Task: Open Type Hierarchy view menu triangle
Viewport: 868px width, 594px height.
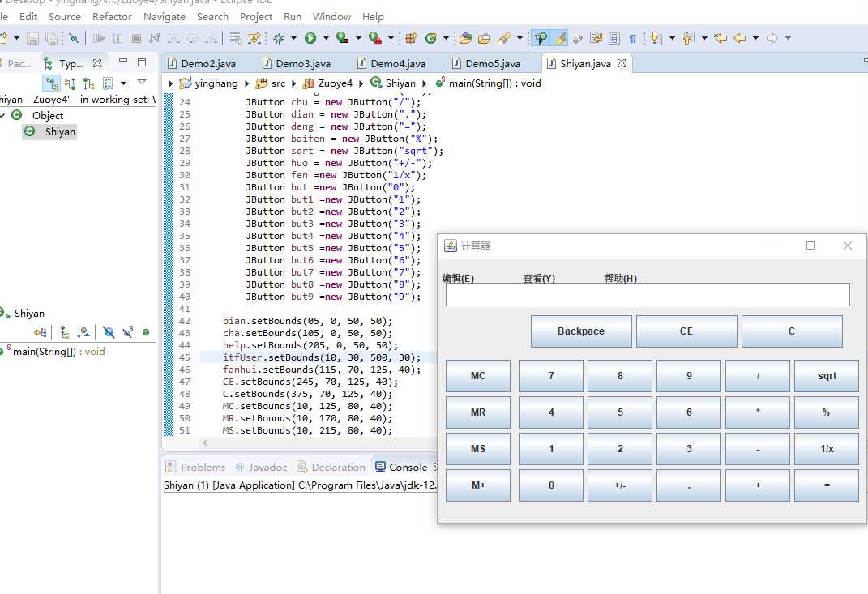Action: point(142,82)
